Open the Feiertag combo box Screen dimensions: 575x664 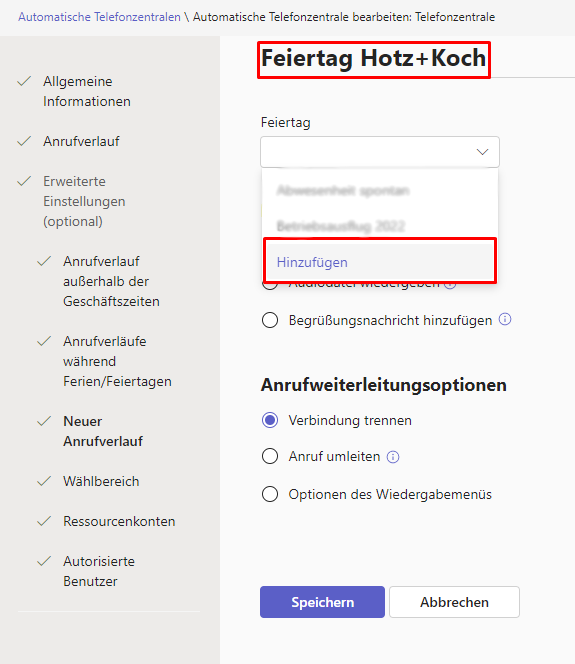click(380, 152)
